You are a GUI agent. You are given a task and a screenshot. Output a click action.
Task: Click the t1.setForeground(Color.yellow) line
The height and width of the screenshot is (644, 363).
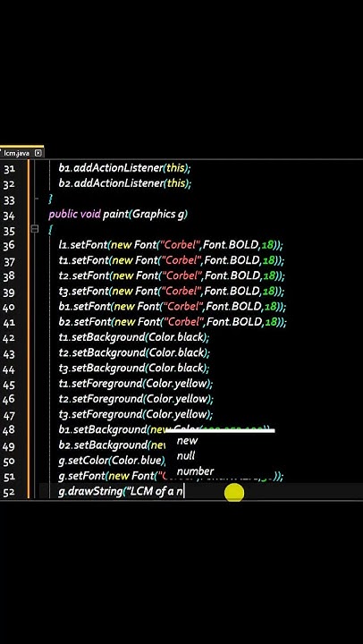136,384
